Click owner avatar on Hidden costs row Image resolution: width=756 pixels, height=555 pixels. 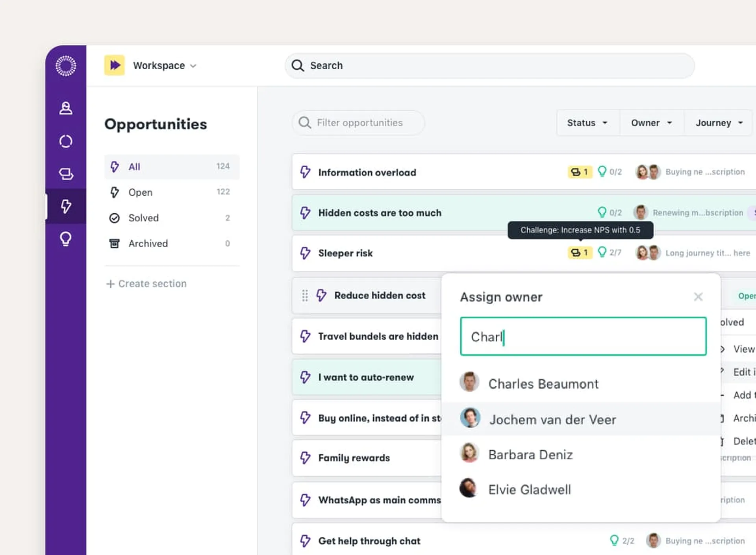pyautogui.click(x=641, y=213)
